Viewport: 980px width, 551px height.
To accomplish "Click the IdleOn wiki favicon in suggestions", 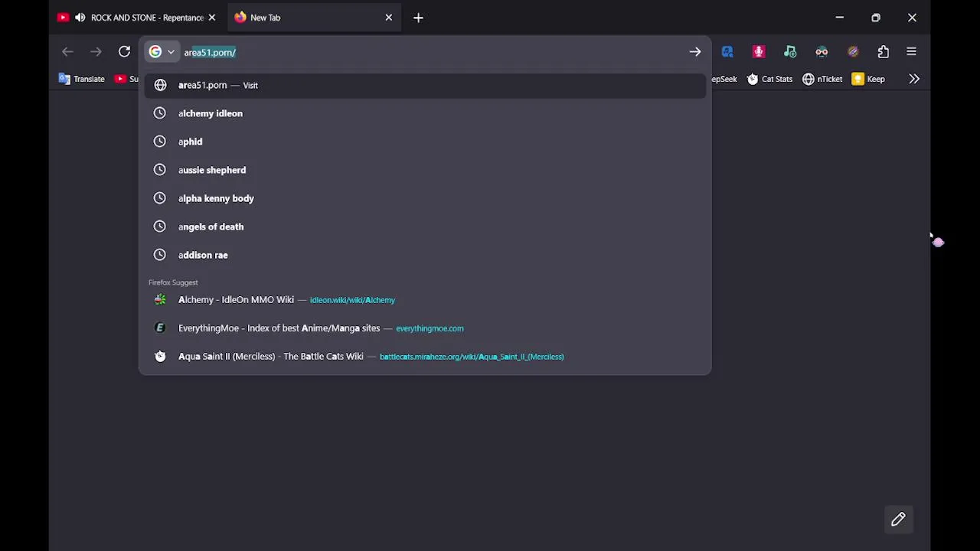I will (160, 300).
